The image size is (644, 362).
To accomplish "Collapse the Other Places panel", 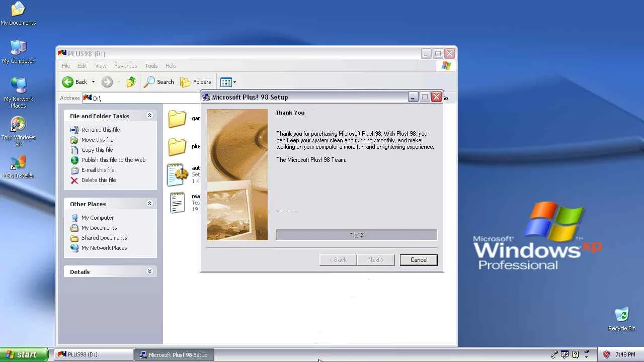I will pyautogui.click(x=149, y=204).
